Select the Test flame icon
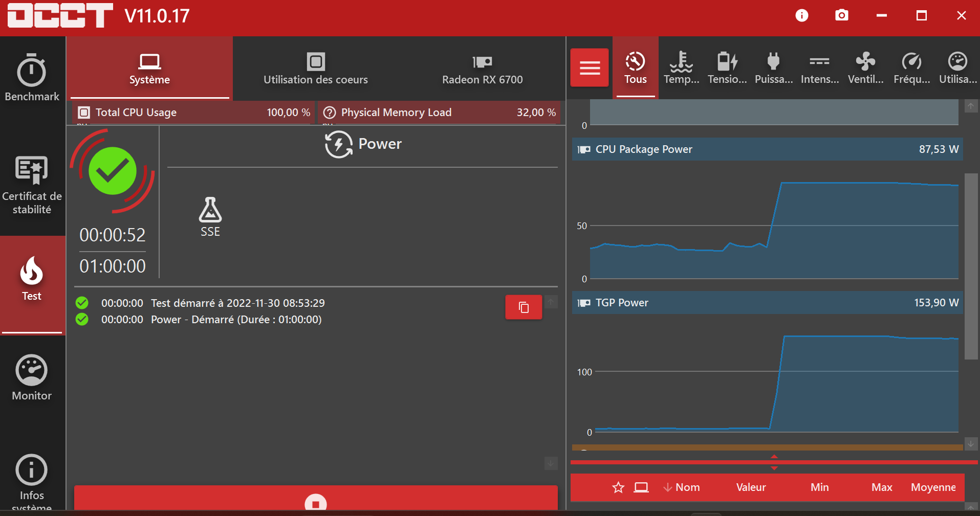Screen dimensions: 980x516 32,271
